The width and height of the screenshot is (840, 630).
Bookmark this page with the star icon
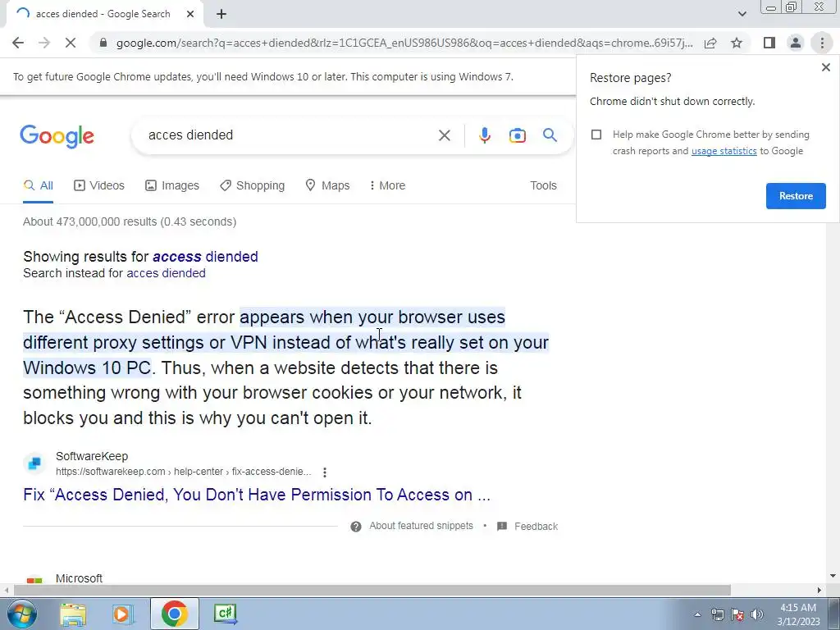(x=737, y=43)
